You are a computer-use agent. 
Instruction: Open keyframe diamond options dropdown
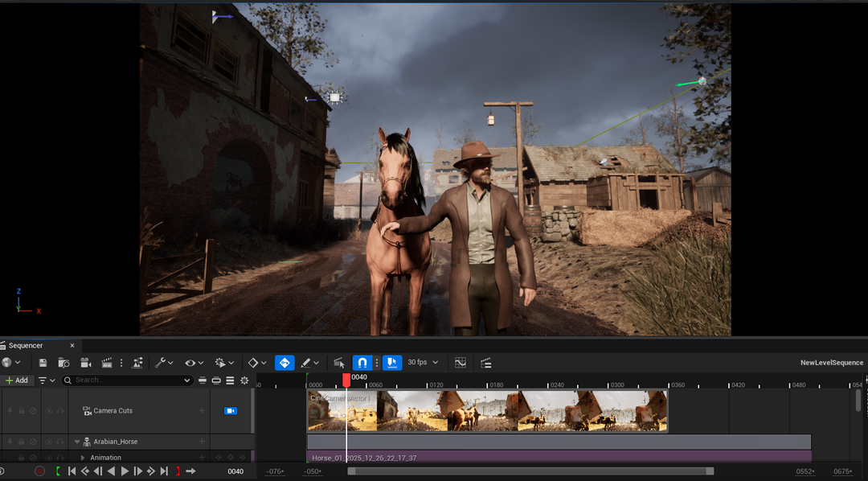[x=257, y=363]
